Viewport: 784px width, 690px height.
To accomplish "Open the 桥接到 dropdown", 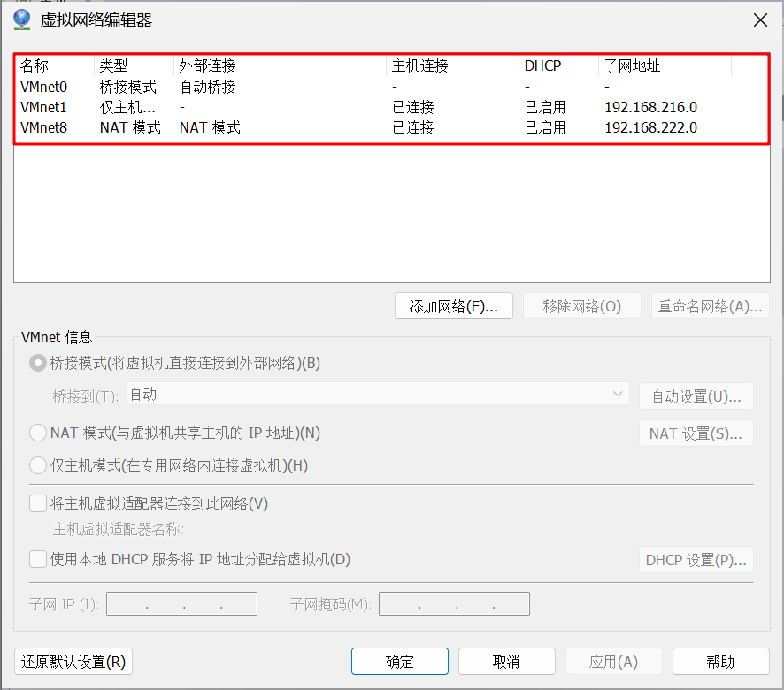I will click(378, 394).
